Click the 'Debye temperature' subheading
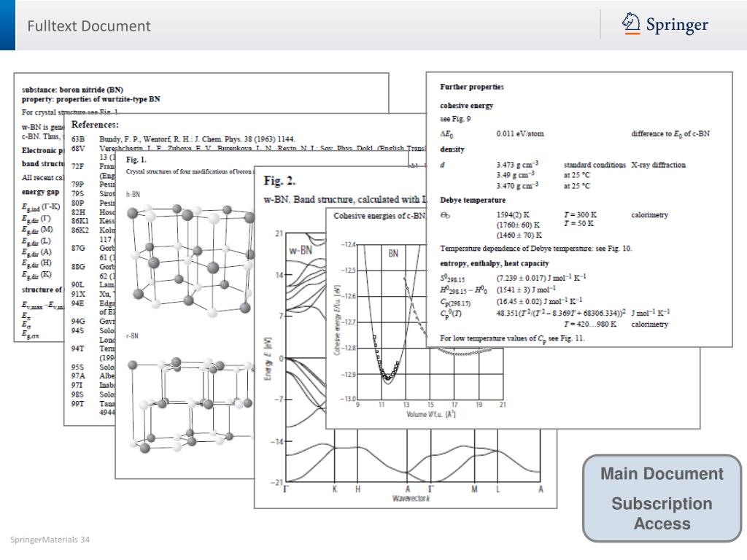747x560 pixels. tap(473, 200)
